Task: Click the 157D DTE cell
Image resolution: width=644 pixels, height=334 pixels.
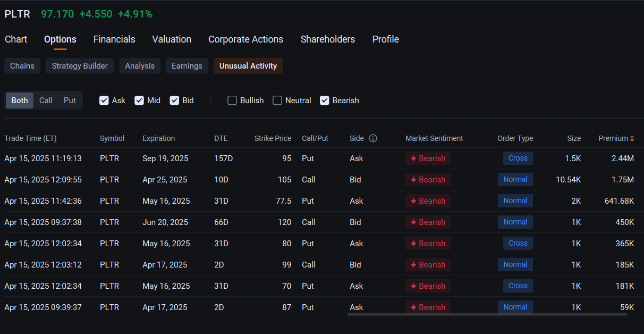Action: click(x=223, y=158)
